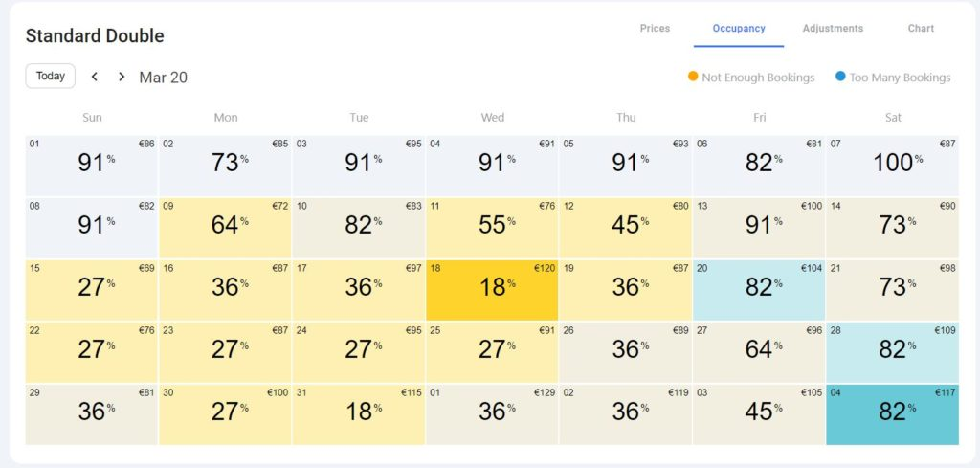Show the Chart tab

(x=921, y=28)
